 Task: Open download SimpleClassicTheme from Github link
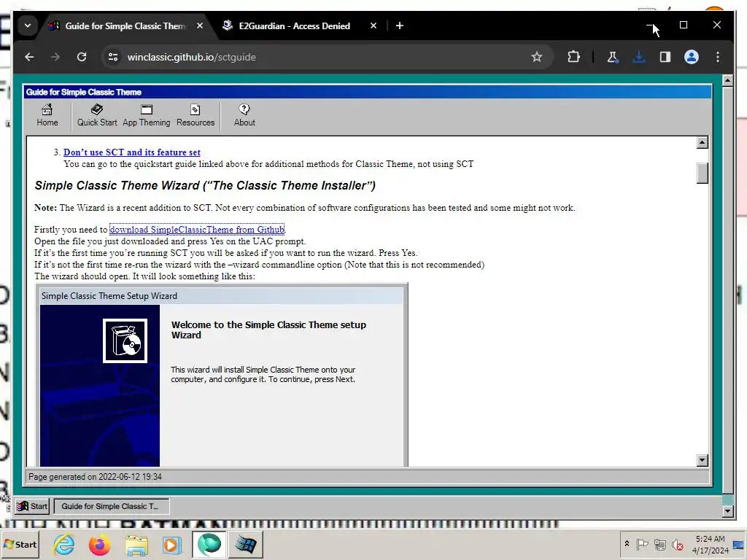tap(197, 230)
